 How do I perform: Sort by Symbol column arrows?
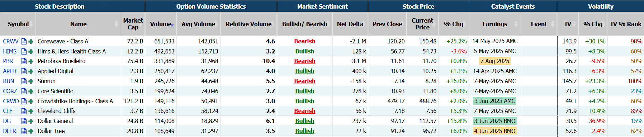(31, 24)
